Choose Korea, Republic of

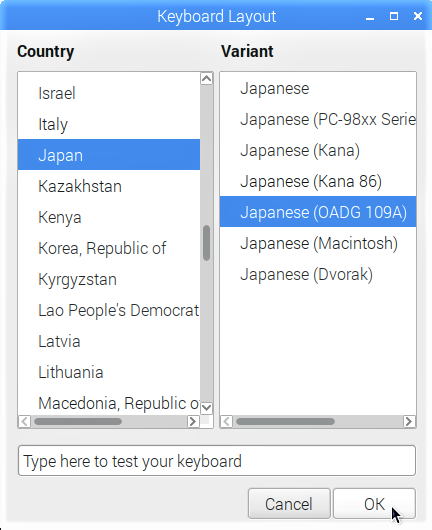[109, 248]
